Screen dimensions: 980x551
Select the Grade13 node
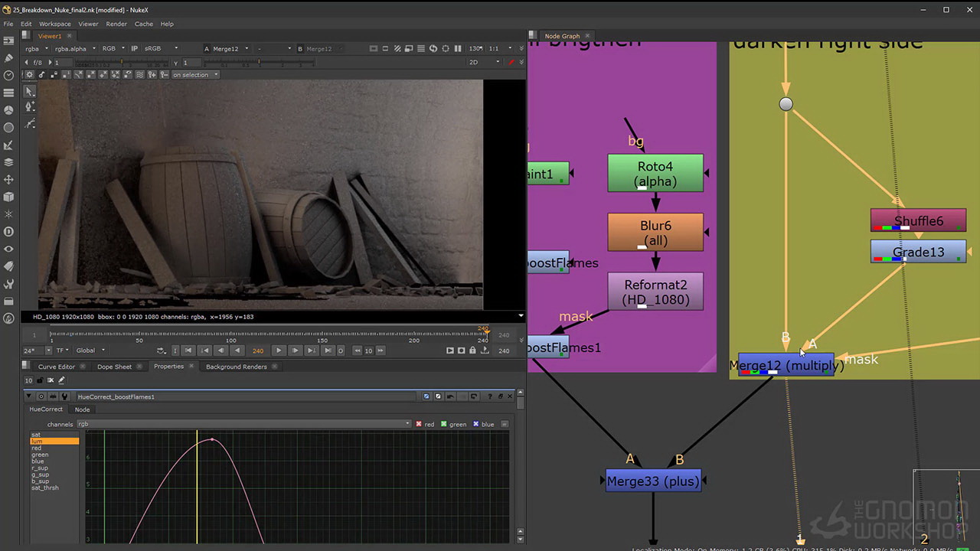click(x=918, y=252)
